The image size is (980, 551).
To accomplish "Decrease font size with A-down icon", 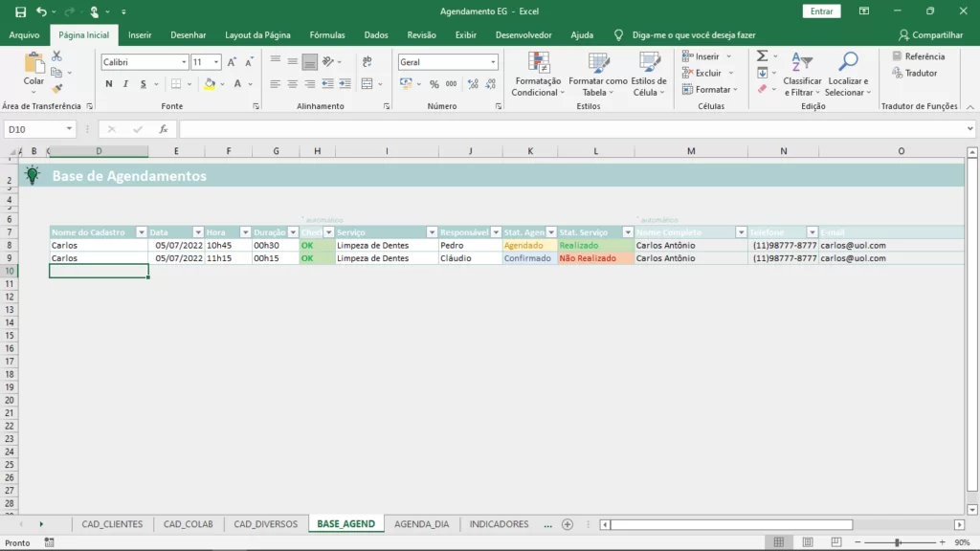I will tap(249, 62).
